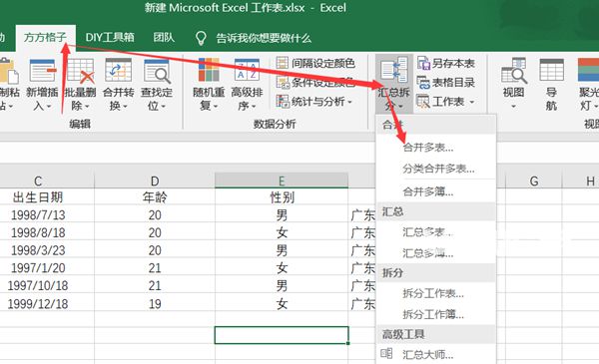The image size is (599, 364).
Task: Select the column D header
Action: (x=155, y=181)
